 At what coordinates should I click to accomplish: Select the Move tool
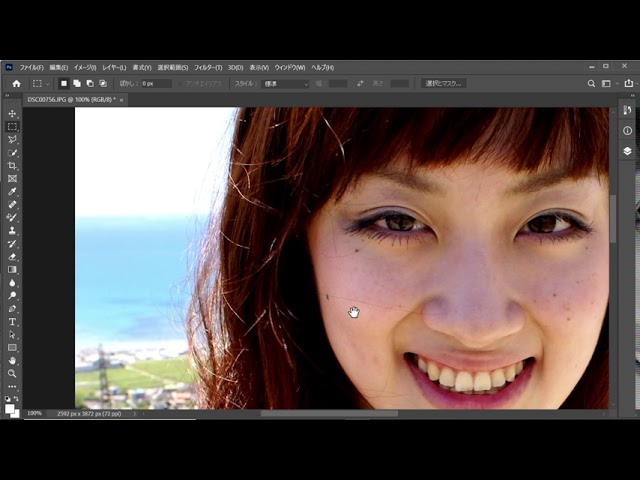(13, 114)
